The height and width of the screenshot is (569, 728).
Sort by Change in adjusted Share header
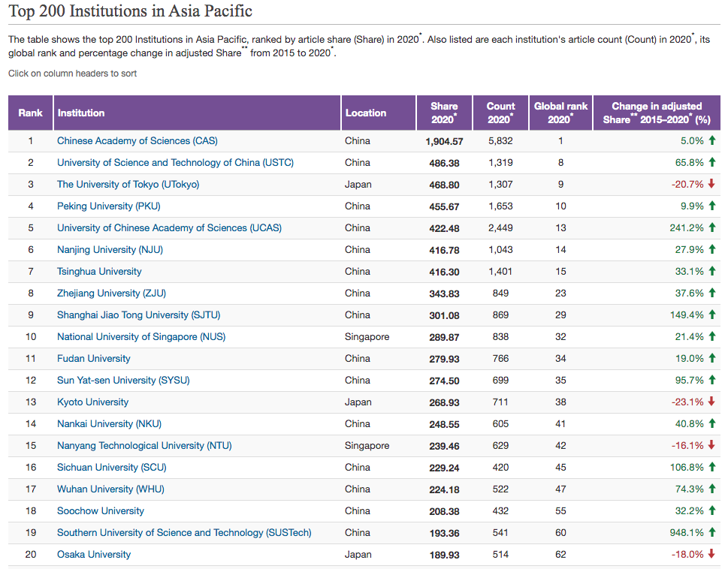click(657, 113)
